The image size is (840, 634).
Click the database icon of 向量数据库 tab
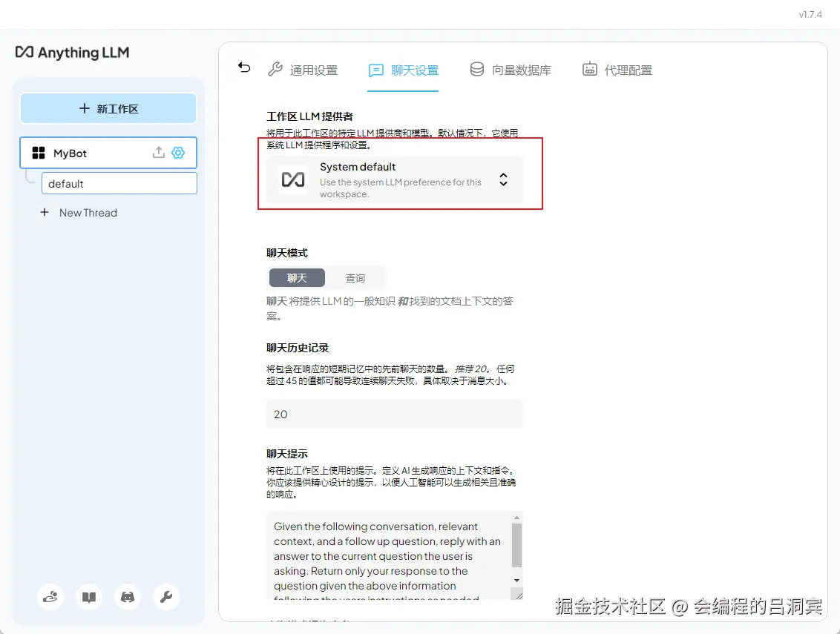coord(477,69)
